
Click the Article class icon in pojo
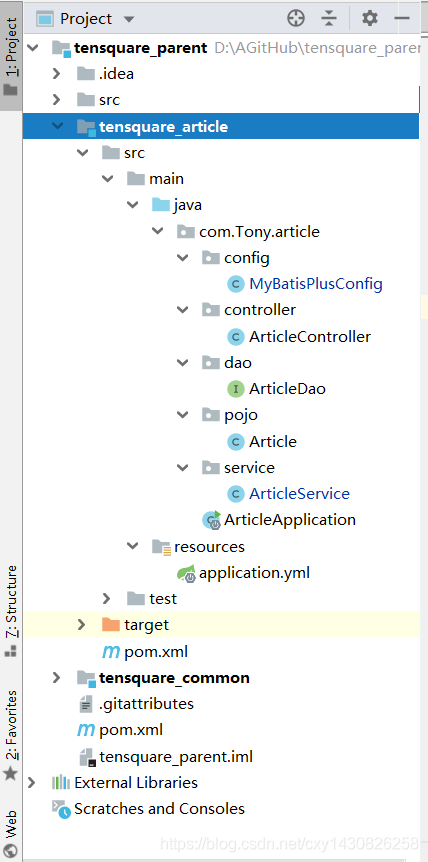[x=236, y=441]
